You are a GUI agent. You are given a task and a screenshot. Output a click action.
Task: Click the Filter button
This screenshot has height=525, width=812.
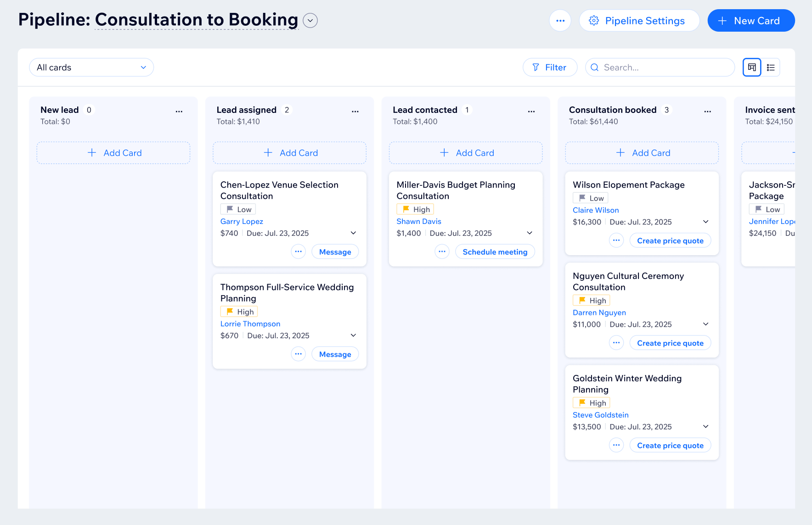pos(550,67)
